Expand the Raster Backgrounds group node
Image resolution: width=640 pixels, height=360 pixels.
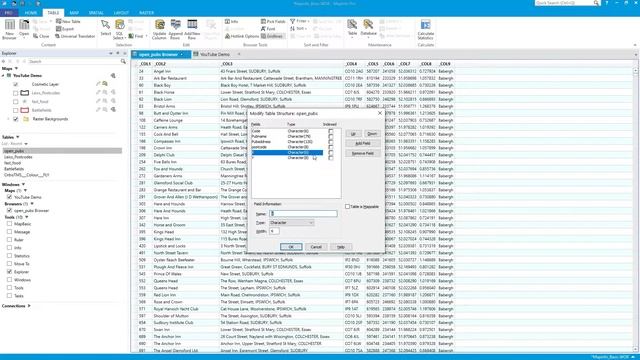click(8, 119)
